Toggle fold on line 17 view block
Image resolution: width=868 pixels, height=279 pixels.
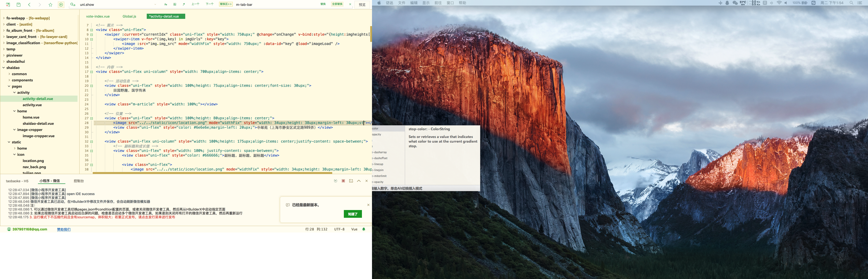92,72
